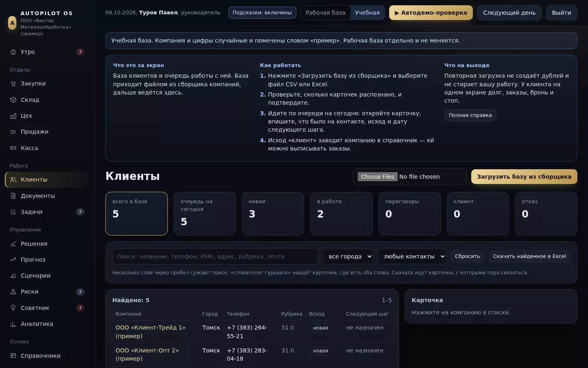Click the Choose Files upload button
Viewport: 588px width, 368px height.
[378, 177]
